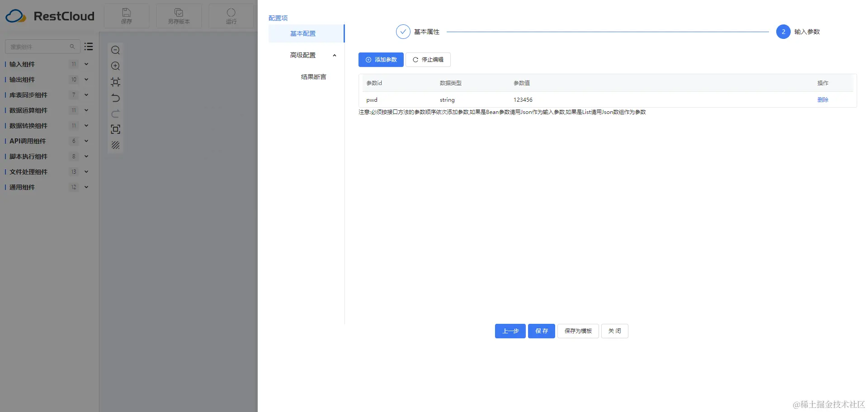Viewport: 868px width, 412px height.
Task: Click the 配置项 panel heading
Action: pos(278,18)
